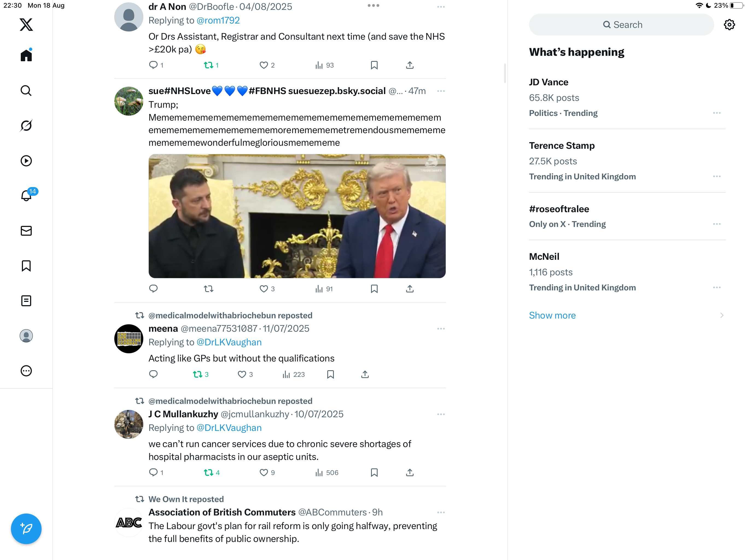
Task: Expand Show more trends chevron
Action: [x=721, y=315]
